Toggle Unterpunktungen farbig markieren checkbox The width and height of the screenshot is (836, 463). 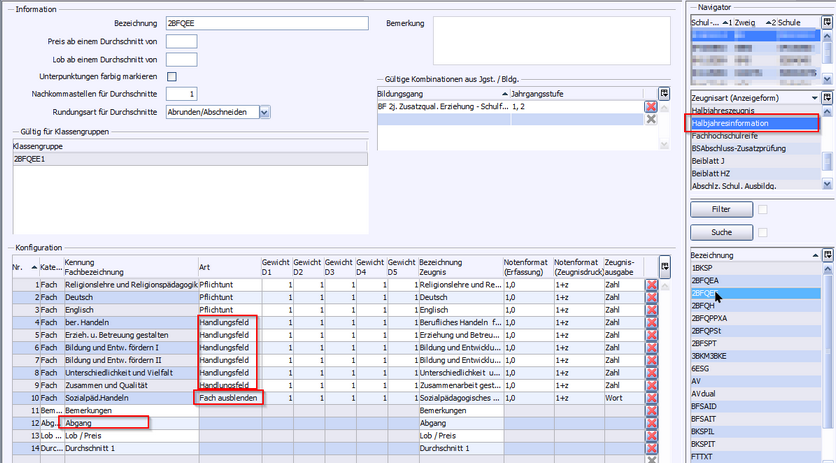point(172,76)
